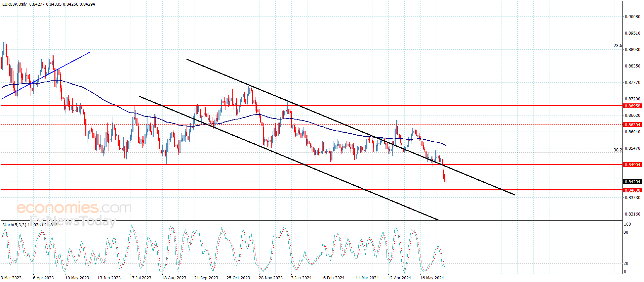The image size is (644, 282).
Task: Select the 0.87200 price axis label
Action: coord(632,99)
